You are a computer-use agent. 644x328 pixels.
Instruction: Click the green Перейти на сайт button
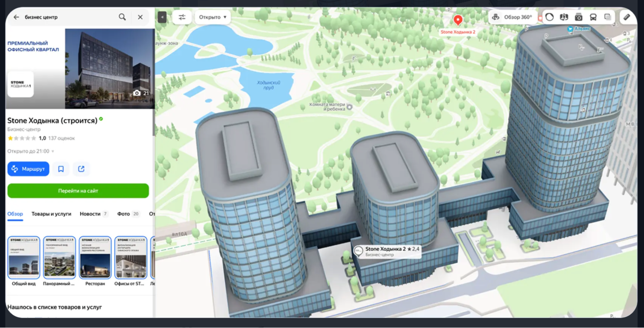[78, 191]
